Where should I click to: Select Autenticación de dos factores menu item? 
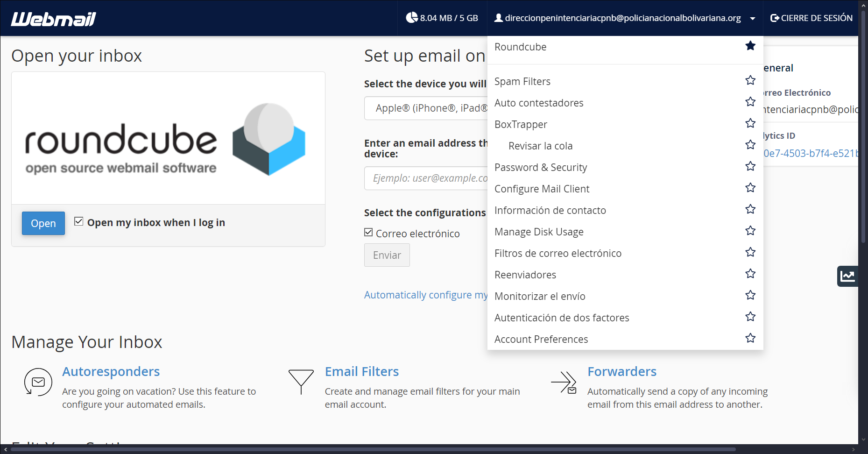pos(562,318)
